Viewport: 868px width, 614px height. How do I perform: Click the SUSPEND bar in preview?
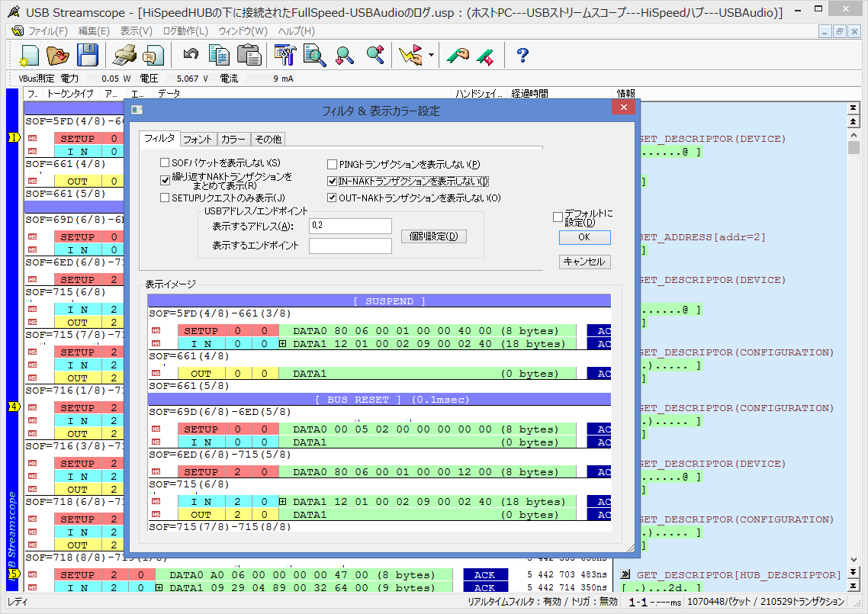tap(379, 301)
